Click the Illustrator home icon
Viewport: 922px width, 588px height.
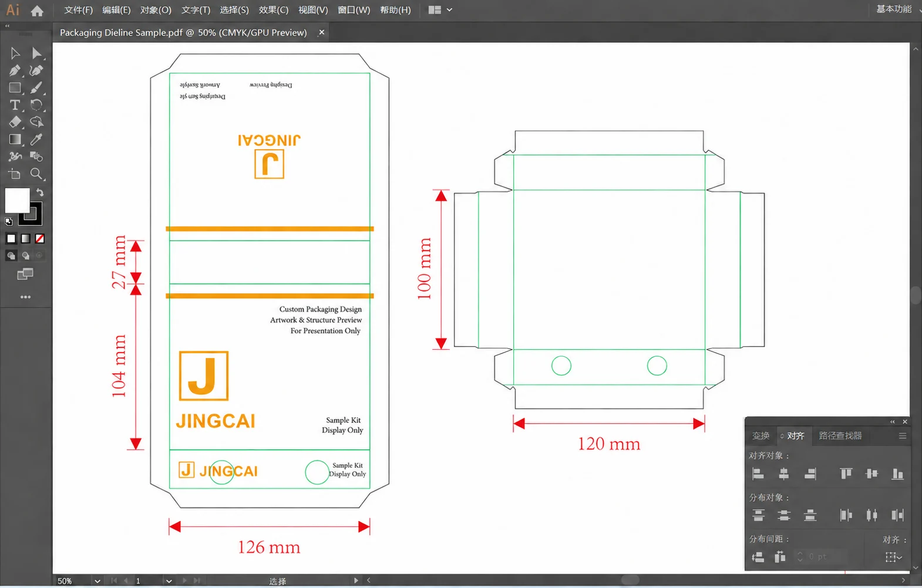coord(37,11)
